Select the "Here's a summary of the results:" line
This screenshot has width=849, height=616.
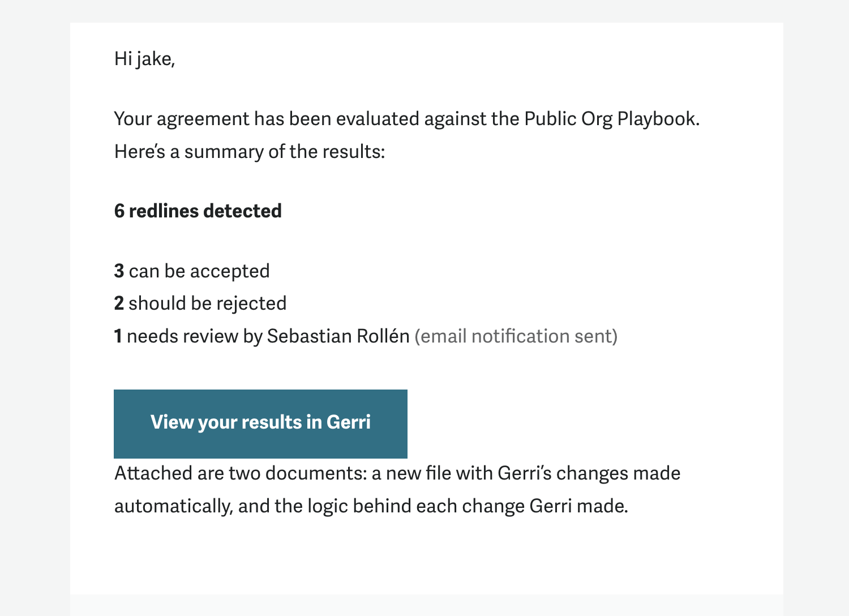[x=250, y=152]
